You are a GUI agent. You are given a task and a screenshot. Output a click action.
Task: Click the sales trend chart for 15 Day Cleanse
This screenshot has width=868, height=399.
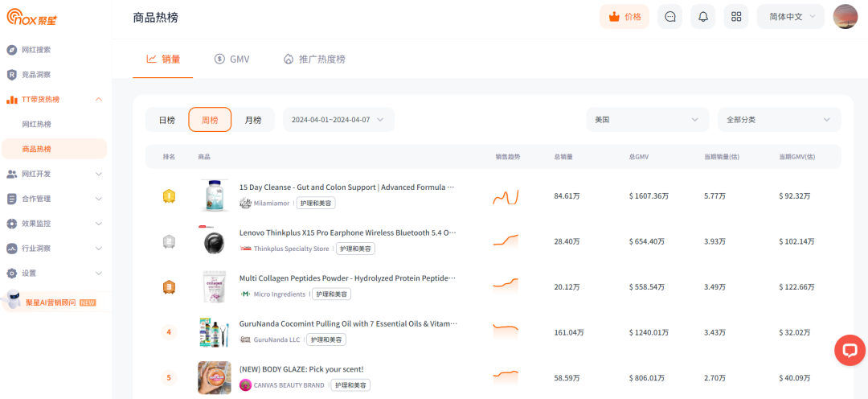[x=506, y=197]
